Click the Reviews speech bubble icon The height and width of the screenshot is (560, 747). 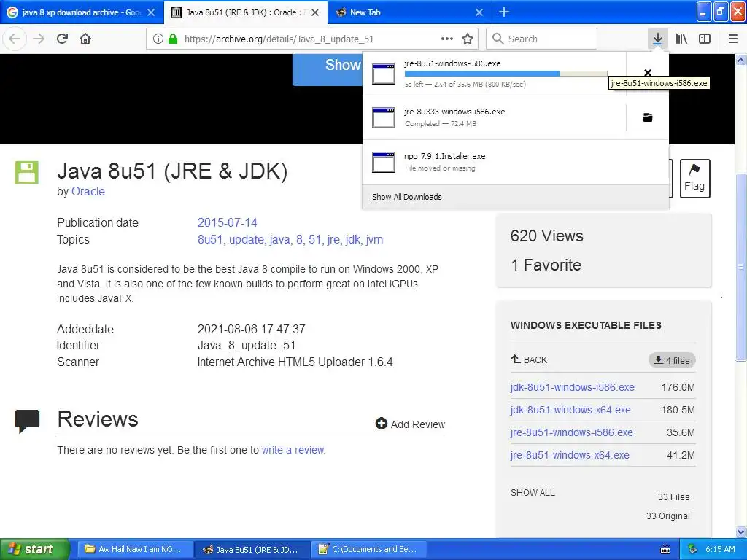27,421
